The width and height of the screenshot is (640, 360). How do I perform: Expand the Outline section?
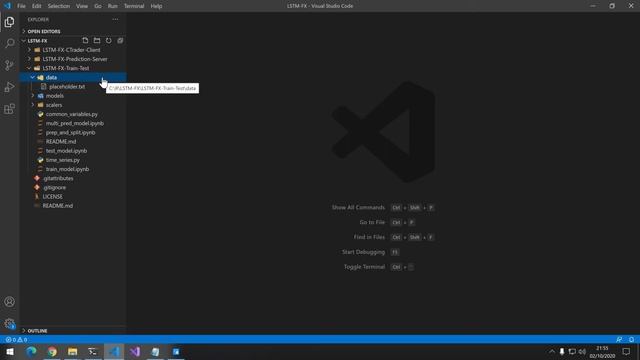pyautogui.click(x=73, y=331)
